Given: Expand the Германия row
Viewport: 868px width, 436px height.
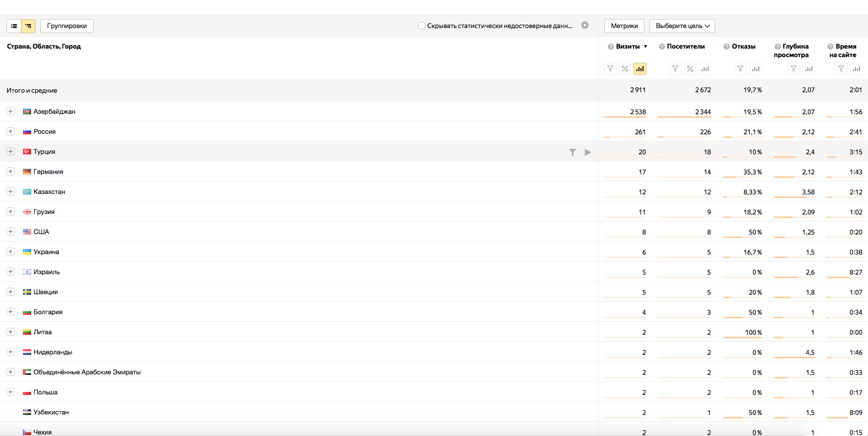Looking at the screenshot, I should 11,171.
